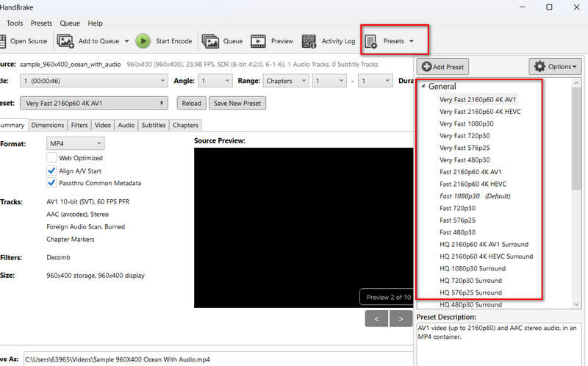Screen dimensions: 588x366
Task: Uncheck the Align A/V Start checkbox
Action: point(51,171)
